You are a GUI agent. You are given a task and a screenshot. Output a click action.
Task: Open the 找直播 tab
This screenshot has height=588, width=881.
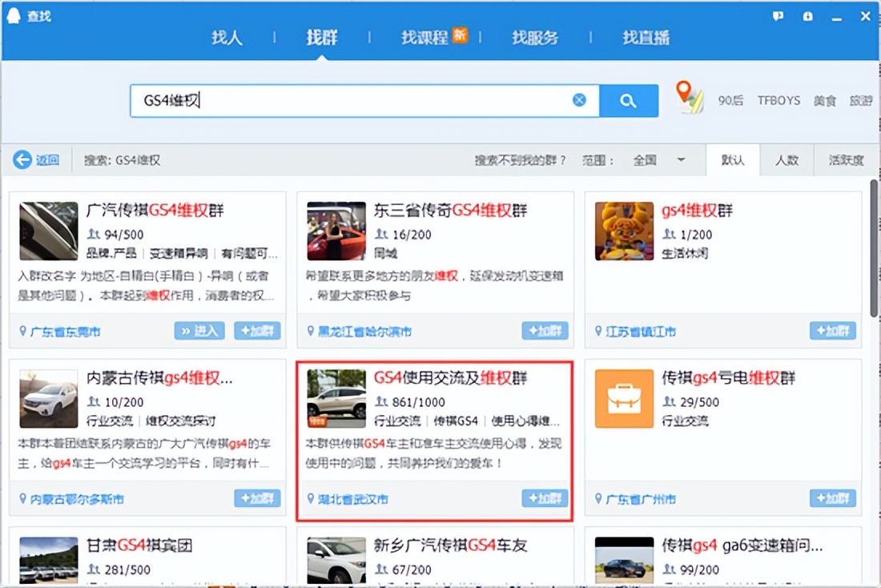click(x=646, y=38)
